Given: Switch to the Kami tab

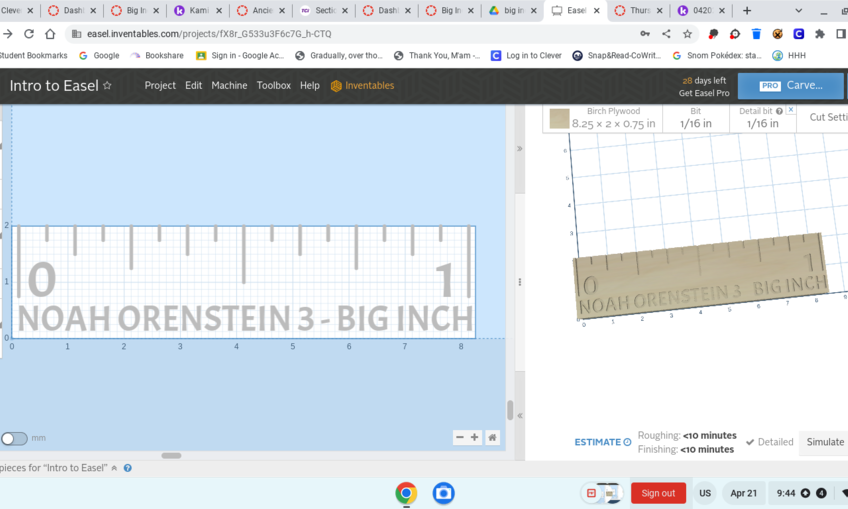Looking at the screenshot, I should coord(199,10).
